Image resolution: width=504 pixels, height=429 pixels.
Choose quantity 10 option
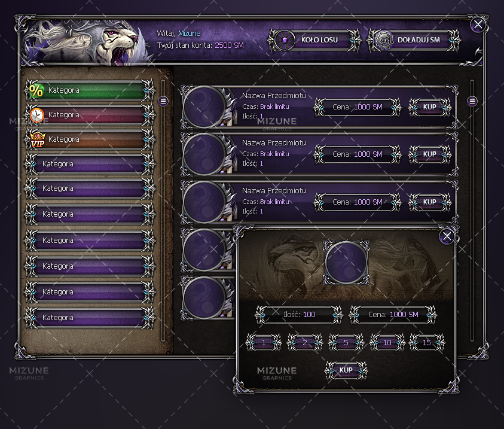[387, 342]
